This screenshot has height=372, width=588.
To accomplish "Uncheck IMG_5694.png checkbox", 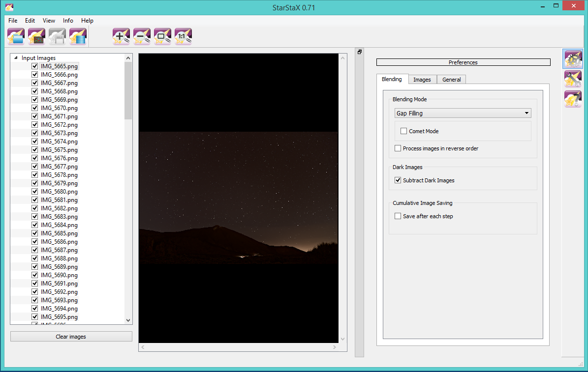I will [35, 308].
